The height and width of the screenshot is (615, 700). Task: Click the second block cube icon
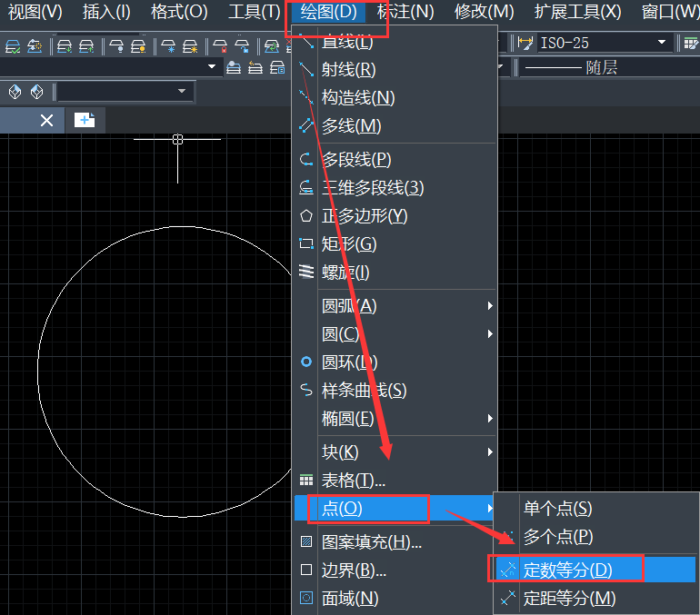click(36, 92)
